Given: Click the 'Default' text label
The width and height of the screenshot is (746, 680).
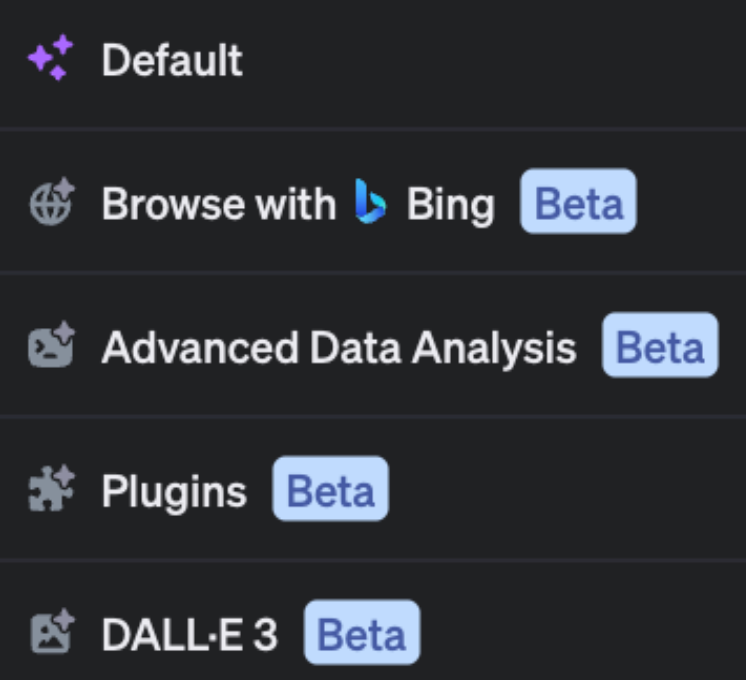Looking at the screenshot, I should tap(172, 60).
